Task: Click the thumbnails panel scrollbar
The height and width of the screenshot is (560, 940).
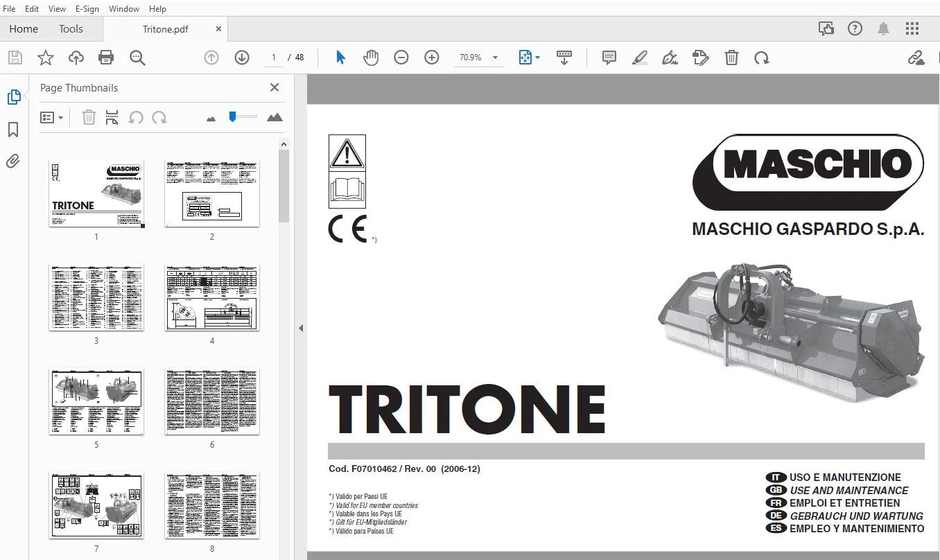Action: tap(284, 186)
